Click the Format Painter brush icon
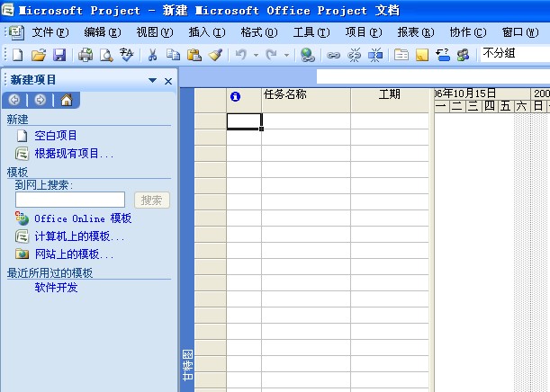The width and height of the screenshot is (550, 392). 214,55
